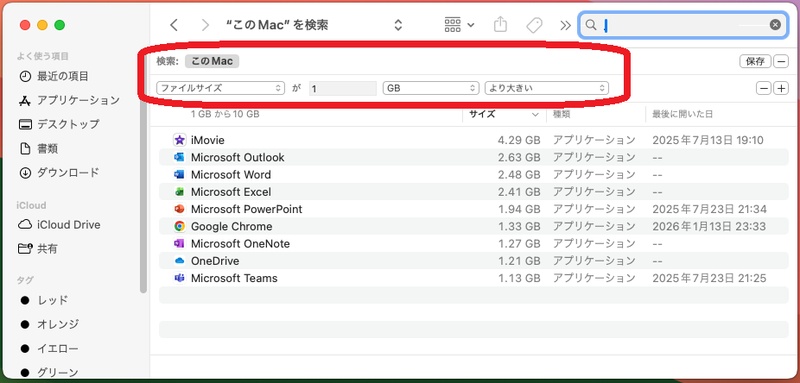Select the このMac search scope
800x383 pixels.
coord(212,61)
